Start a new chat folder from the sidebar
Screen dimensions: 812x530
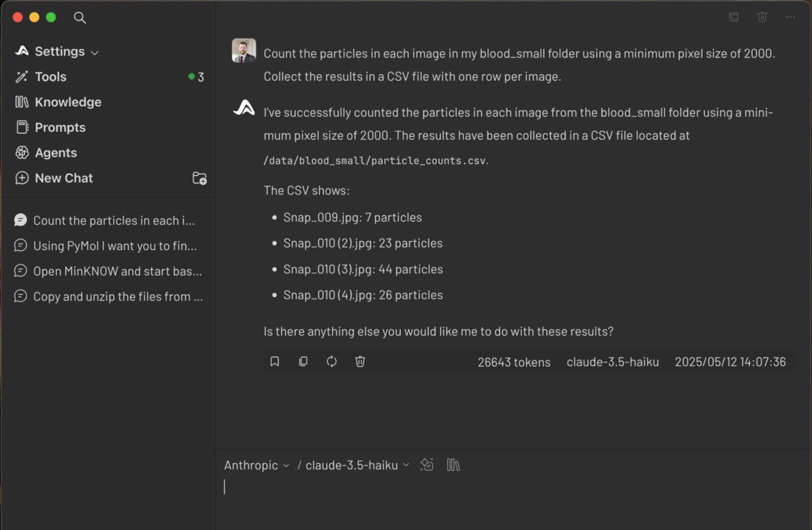199,178
